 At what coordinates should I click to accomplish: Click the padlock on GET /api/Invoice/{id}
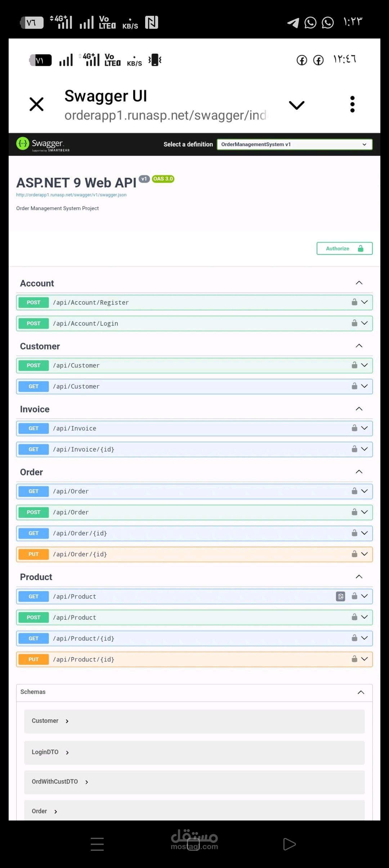tap(354, 449)
